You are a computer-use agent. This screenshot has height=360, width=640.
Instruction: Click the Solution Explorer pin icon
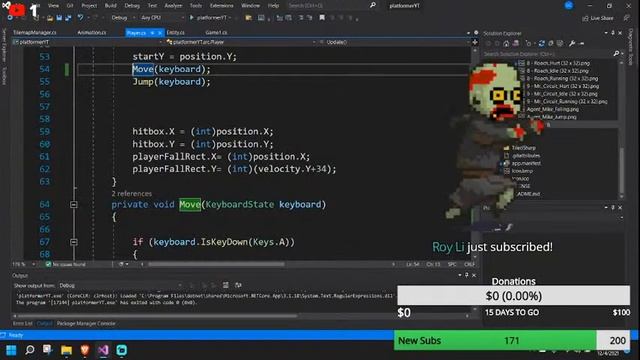[x=613, y=33]
